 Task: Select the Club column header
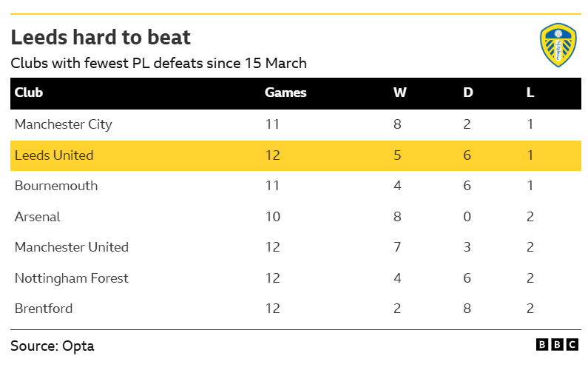29,92
